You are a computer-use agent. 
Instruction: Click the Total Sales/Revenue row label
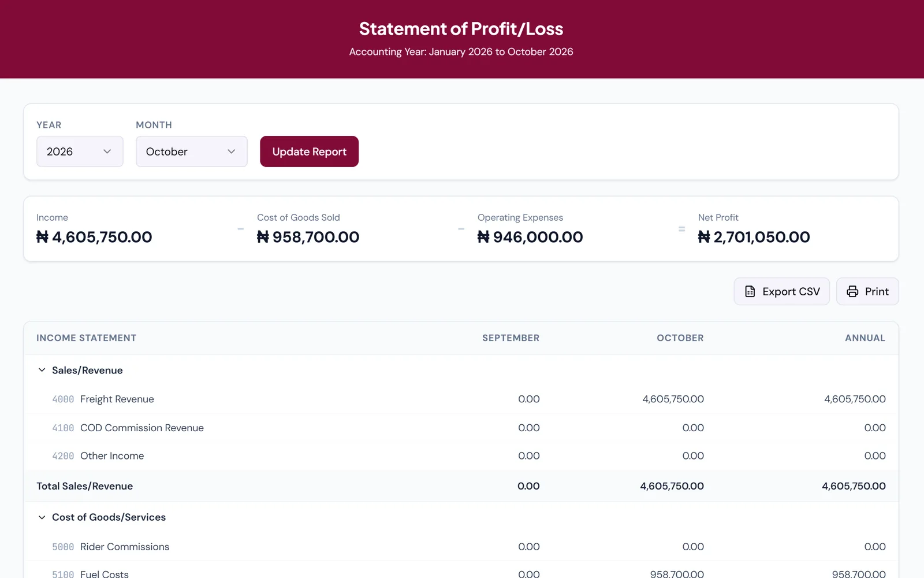(x=84, y=486)
